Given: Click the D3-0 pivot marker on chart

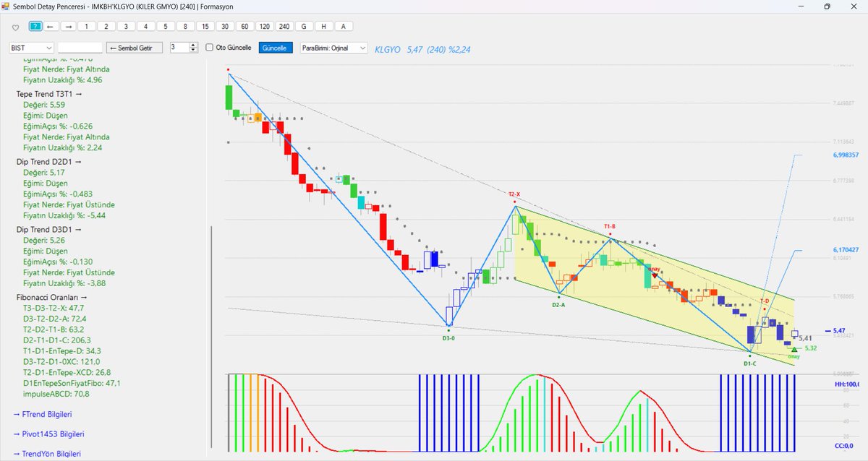Looking at the screenshot, I should pyautogui.click(x=448, y=337).
